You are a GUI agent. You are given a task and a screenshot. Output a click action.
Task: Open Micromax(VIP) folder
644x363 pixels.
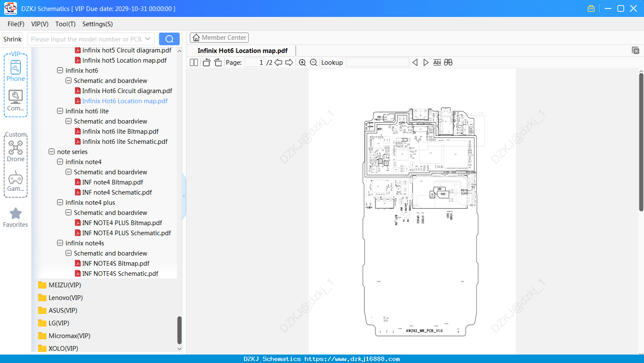pyautogui.click(x=64, y=336)
